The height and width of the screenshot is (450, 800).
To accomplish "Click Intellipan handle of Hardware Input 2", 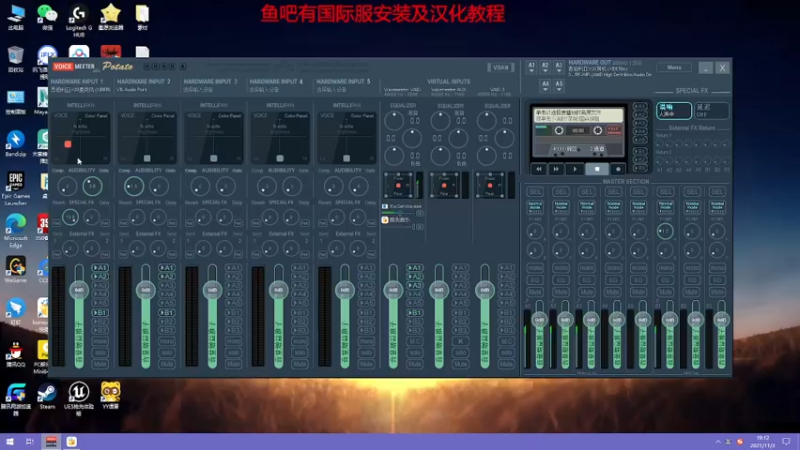I will (147, 158).
